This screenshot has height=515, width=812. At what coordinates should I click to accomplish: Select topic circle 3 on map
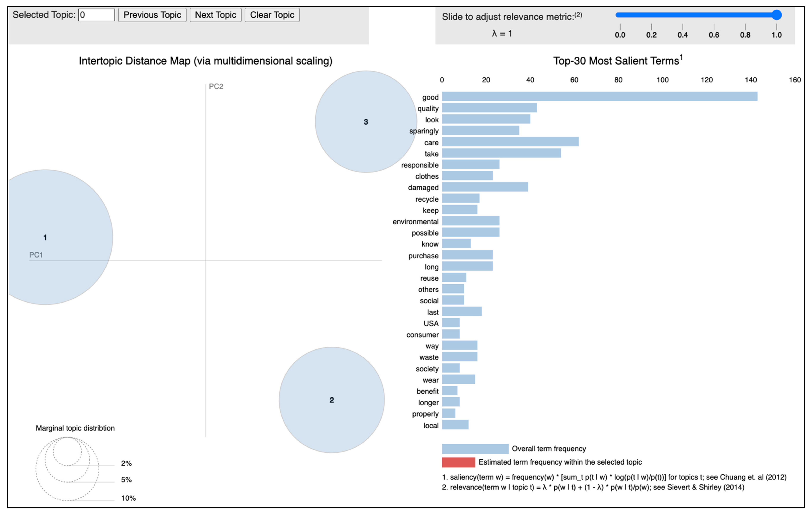click(366, 122)
